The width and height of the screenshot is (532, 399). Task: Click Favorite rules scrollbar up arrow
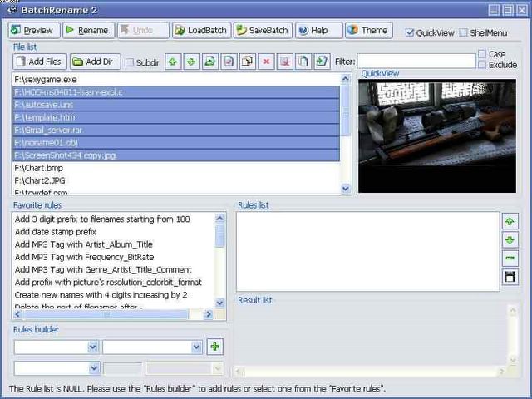click(219, 218)
